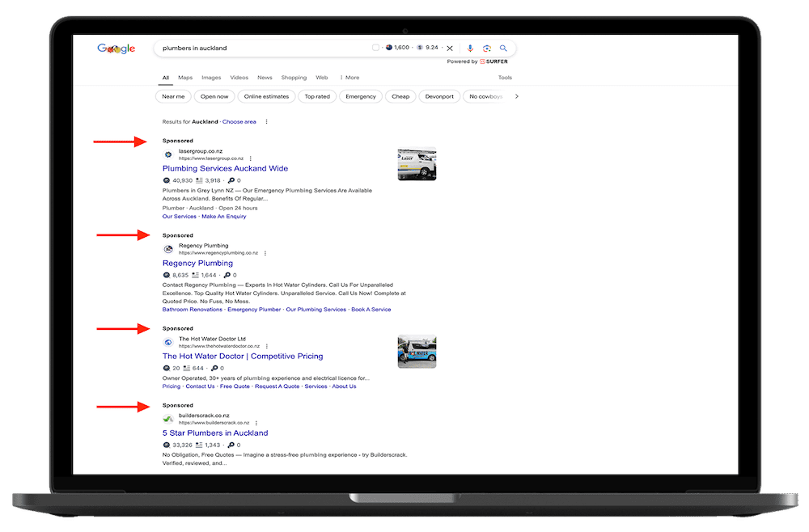Viewport: 809px width, 532px height.
Task: Open the 'Pricing' sitelink
Action: 172,386
